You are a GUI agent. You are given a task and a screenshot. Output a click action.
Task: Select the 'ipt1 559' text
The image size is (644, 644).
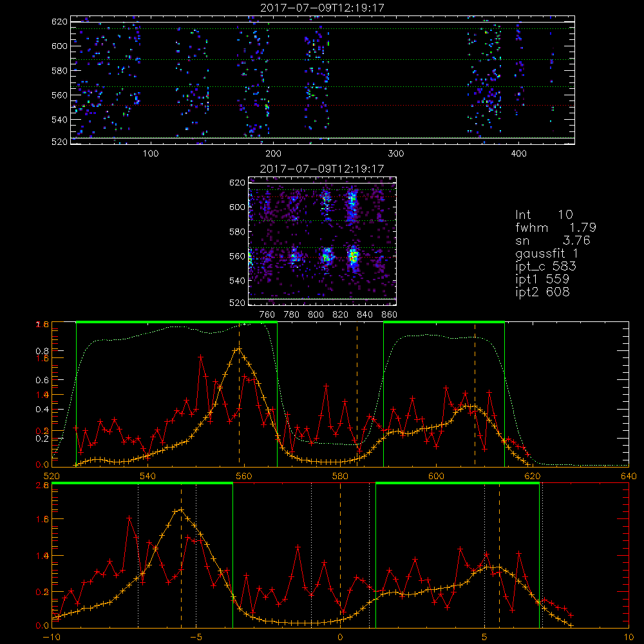click(x=542, y=279)
